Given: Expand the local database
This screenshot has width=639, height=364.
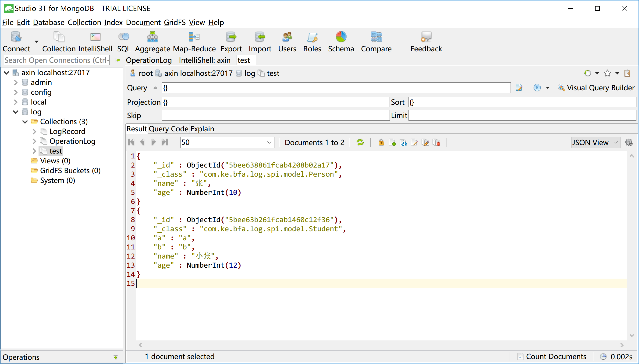Looking at the screenshot, I should click(15, 102).
